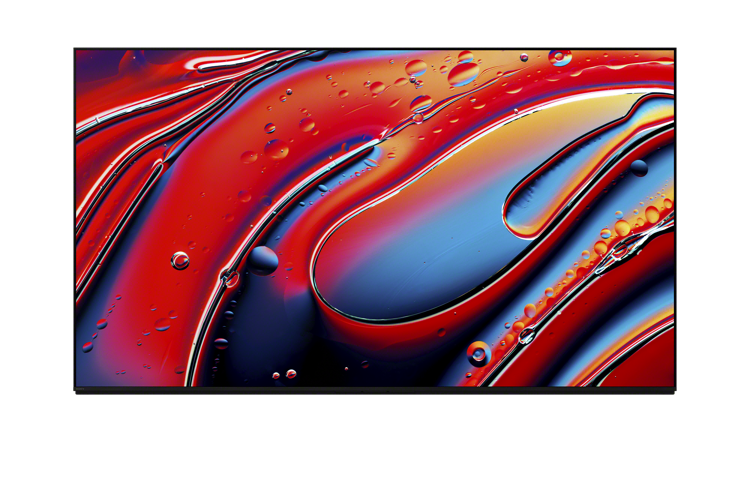Click the droplet on the top-right white streak
Viewport: 750px width, 500px height.
click(560, 57)
